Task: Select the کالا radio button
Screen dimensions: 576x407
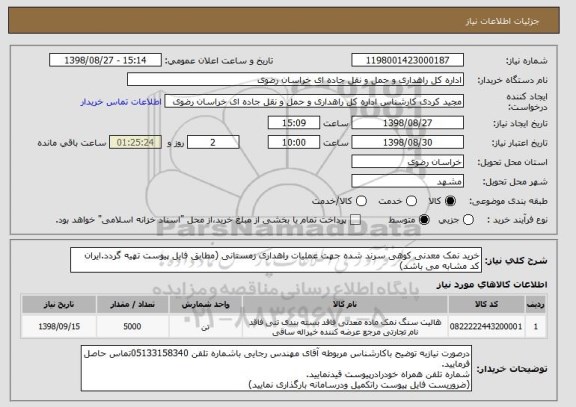Action: [450, 201]
